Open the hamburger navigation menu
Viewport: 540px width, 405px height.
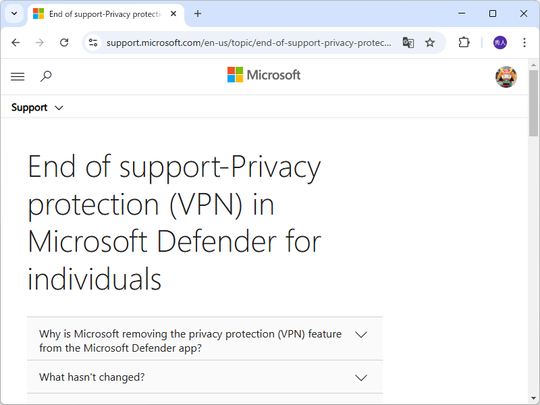(x=18, y=76)
